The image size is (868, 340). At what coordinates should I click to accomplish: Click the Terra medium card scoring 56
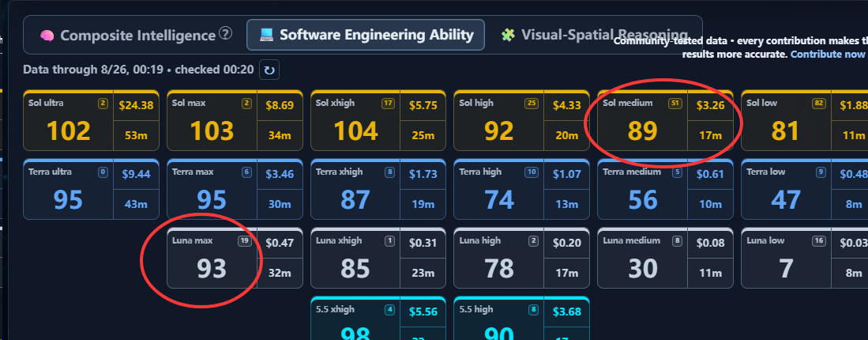665,190
